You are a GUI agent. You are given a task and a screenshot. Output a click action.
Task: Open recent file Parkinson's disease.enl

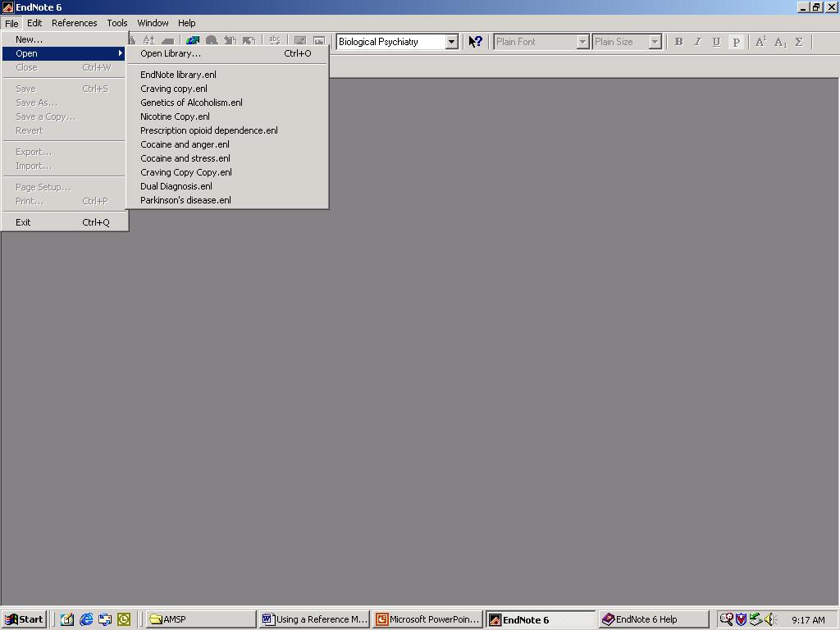(227, 200)
